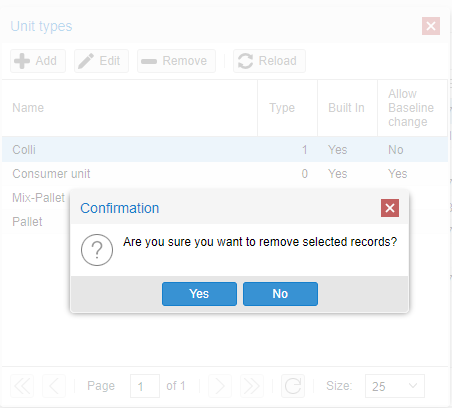Select the Colli row
The width and height of the screenshot is (452, 408).
point(225,150)
